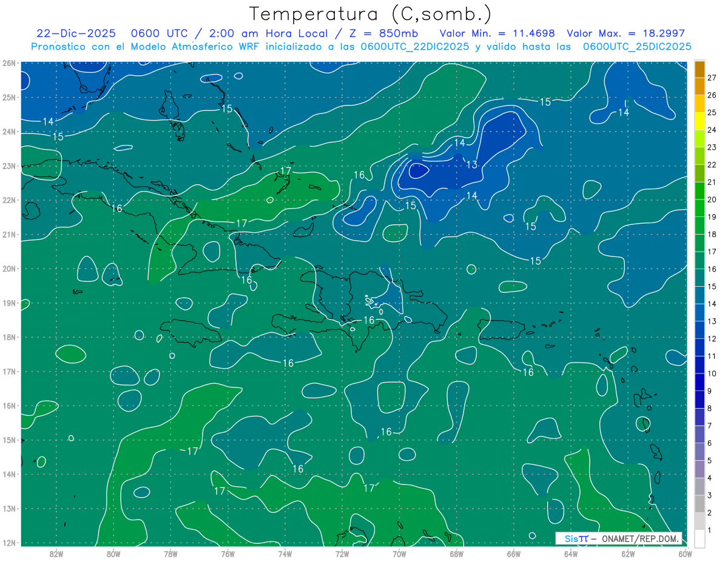Click "Valor Min. = 11.4698" value
The height and width of the screenshot is (562, 728).
click(x=497, y=33)
